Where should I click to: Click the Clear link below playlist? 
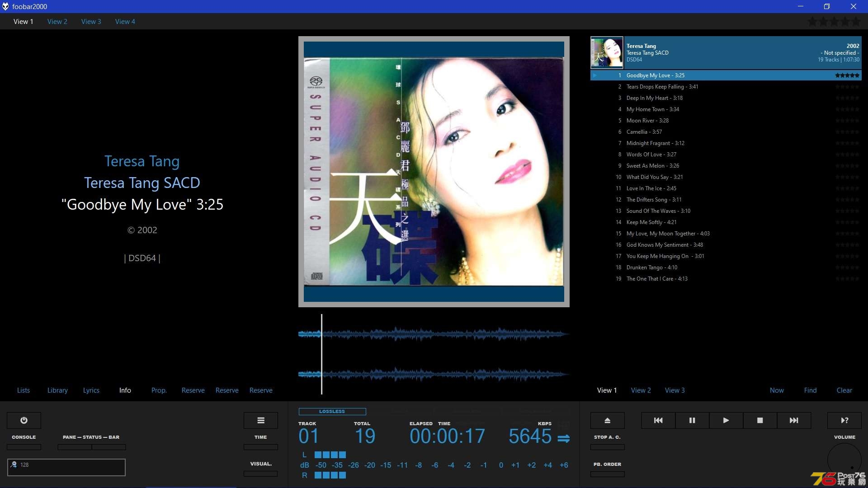click(844, 390)
